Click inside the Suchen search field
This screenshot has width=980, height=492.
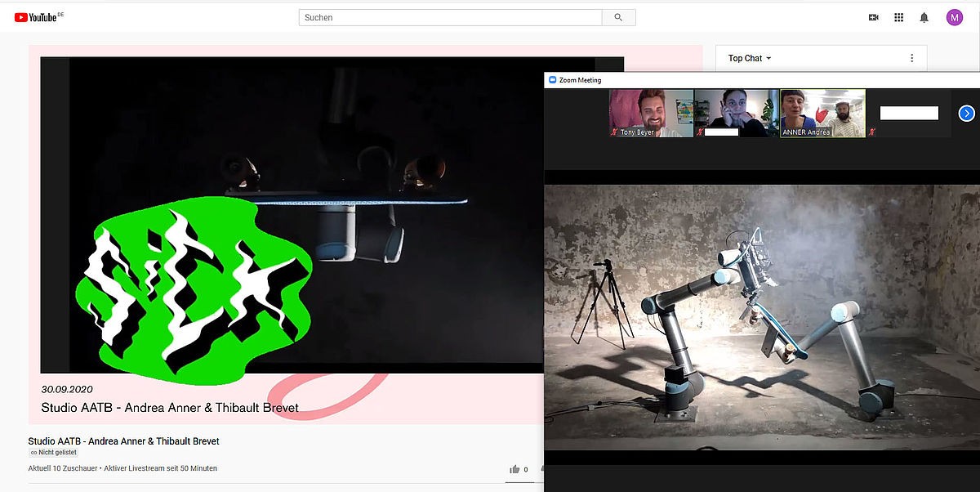(x=450, y=17)
